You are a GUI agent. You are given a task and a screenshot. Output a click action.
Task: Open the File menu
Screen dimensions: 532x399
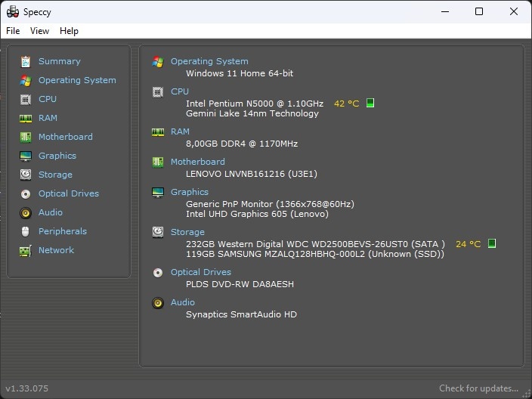coord(13,31)
